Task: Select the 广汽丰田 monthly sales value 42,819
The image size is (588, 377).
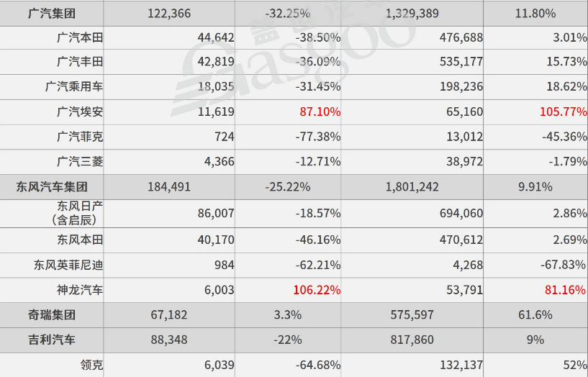Action: click(216, 61)
